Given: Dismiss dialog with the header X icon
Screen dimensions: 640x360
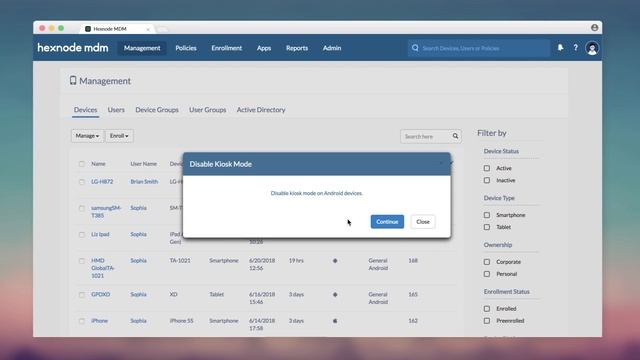Looking at the screenshot, I should pyautogui.click(x=441, y=164).
